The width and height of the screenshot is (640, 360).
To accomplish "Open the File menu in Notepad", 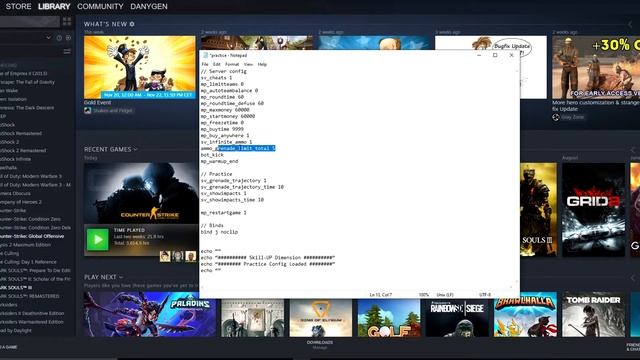I will coord(205,64).
